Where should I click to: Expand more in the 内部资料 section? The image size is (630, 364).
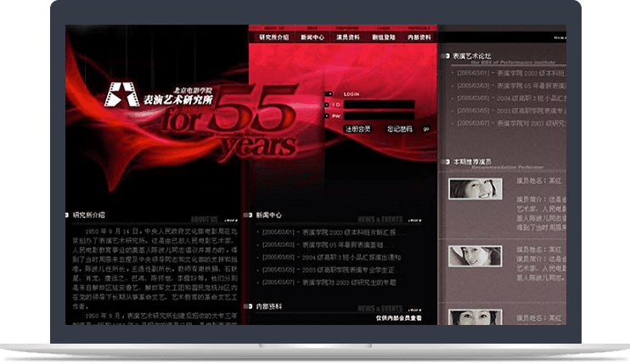point(414,311)
